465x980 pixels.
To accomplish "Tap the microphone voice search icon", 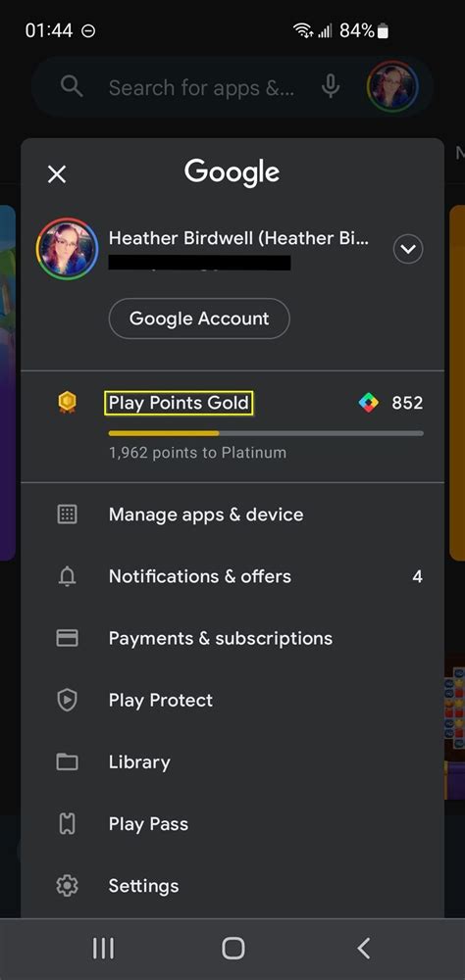I will [331, 86].
